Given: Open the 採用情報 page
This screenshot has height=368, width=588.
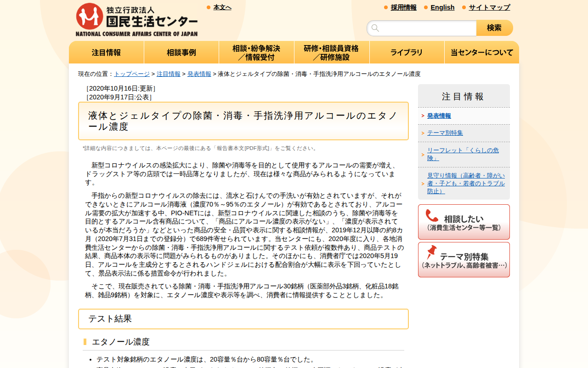Looking at the screenshot, I should click(403, 7).
